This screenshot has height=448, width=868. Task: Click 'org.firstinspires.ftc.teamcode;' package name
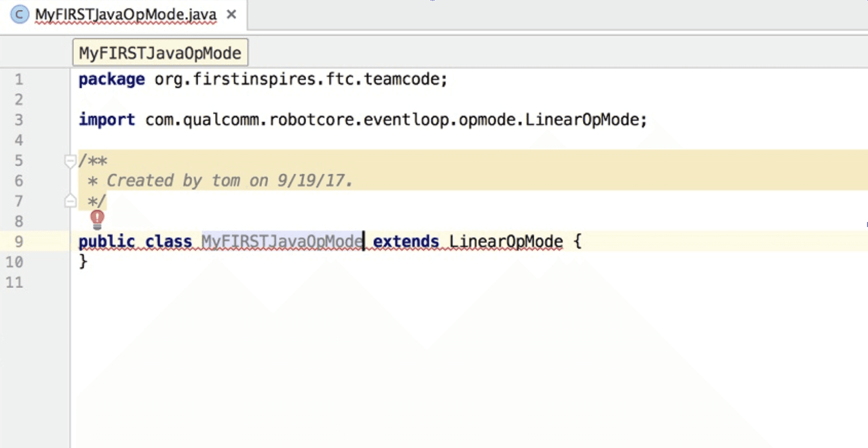coord(301,79)
